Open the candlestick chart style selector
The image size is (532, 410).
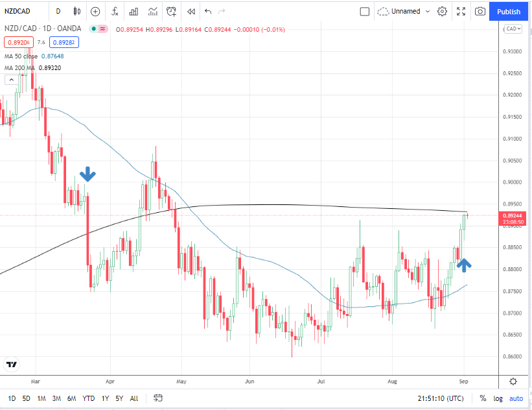(x=77, y=11)
